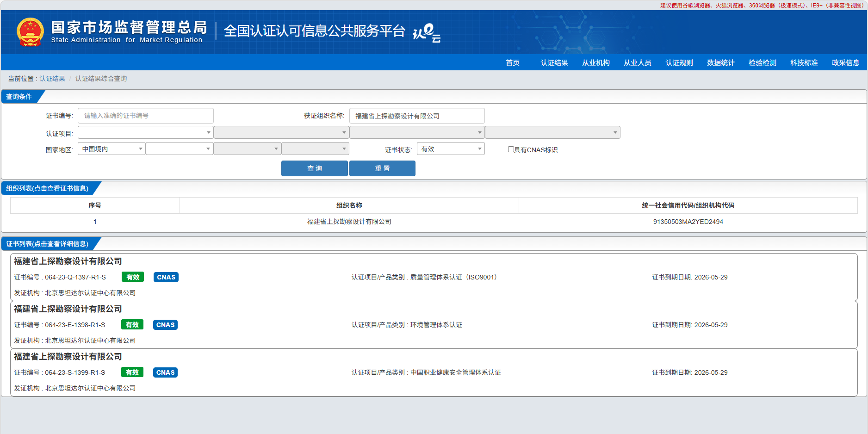Click the 认e云 cloud logo
868x434 pixels.
tap(426, 33)
